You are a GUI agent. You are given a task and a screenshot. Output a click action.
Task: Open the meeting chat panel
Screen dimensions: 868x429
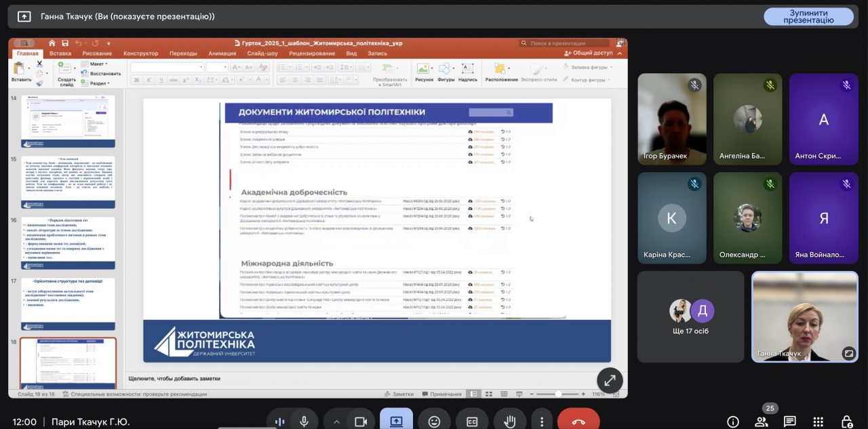pos(790,422)
